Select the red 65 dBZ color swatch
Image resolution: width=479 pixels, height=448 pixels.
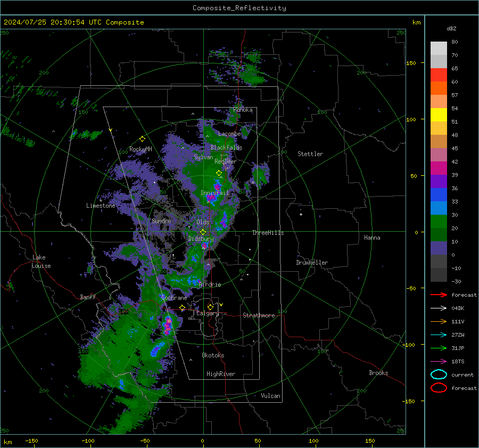(439, 75)
